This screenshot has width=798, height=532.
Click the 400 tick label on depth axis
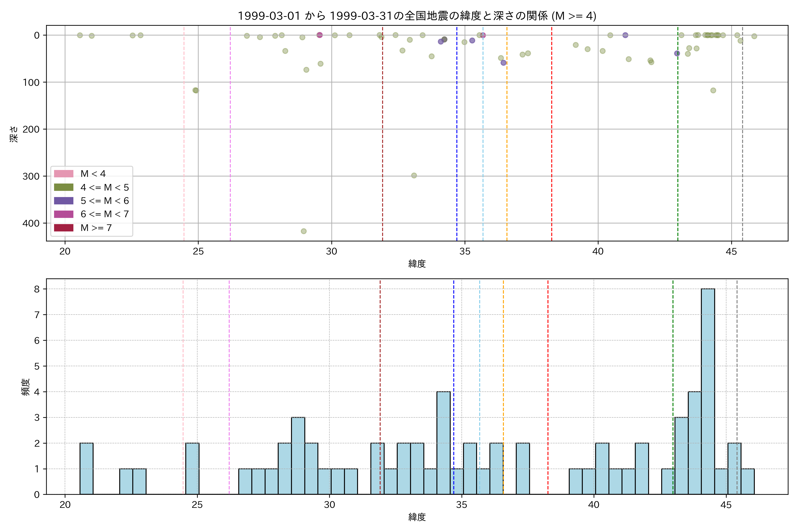(x=31, y=223)
